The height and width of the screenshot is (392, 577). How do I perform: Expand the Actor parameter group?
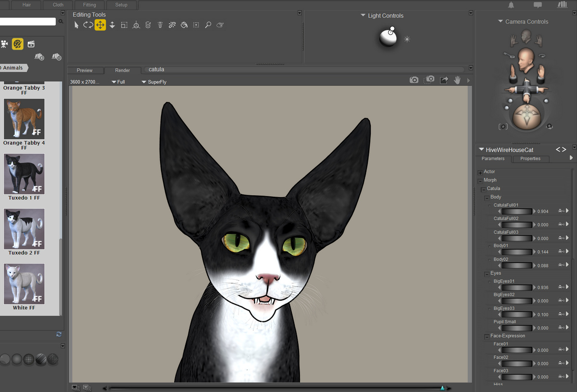[480, 172]
